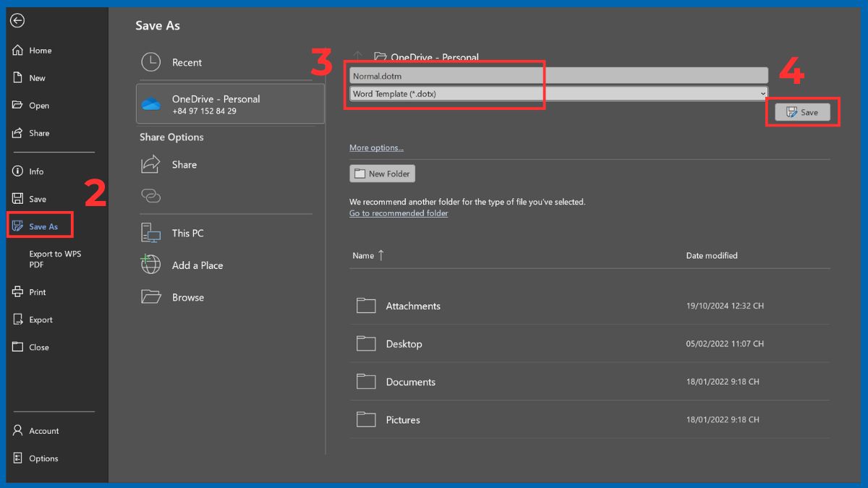Follow the Go to recommended folder link
The image size is (868, 488).
(399, 213)
